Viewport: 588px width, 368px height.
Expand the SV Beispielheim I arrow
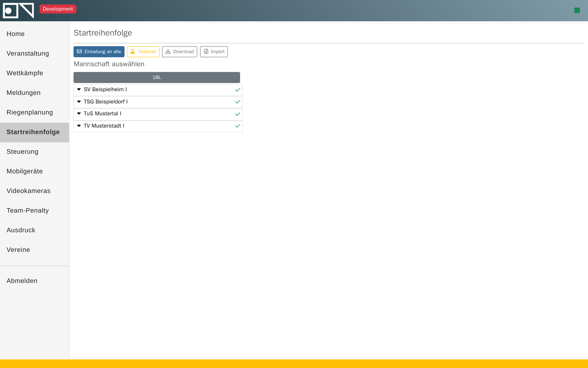(79, 90)
